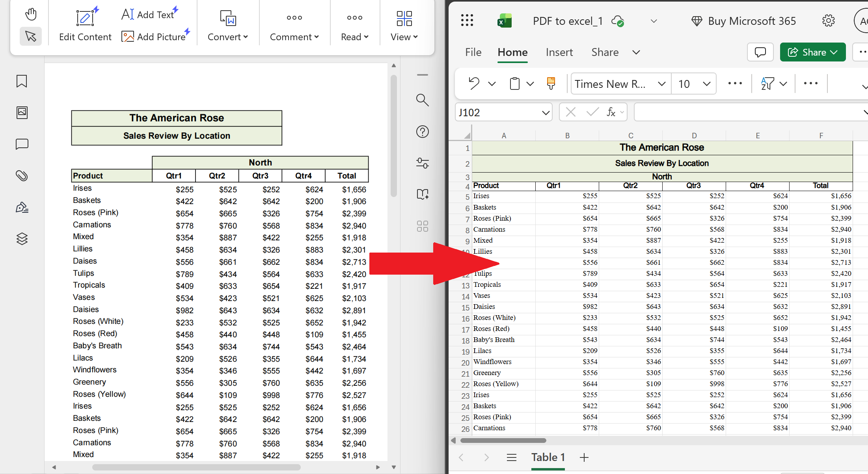The width and height of the screenshot is (868, 474).
Task: Click the green Share button
Action: (812, 52)
